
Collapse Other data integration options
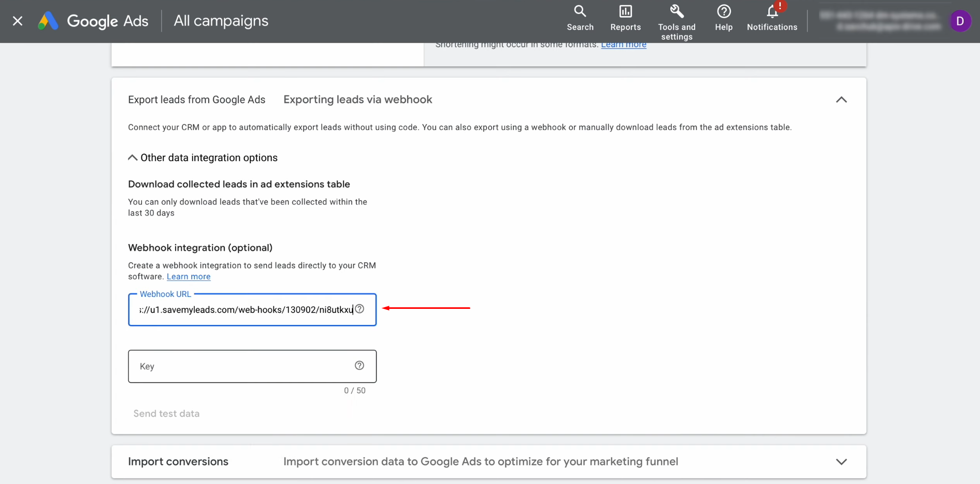click(133, 158)
